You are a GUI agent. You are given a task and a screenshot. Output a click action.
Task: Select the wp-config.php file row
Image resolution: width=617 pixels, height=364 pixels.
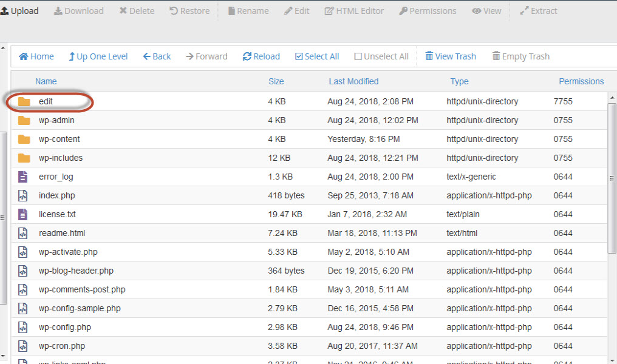click(x=65, y=327)
